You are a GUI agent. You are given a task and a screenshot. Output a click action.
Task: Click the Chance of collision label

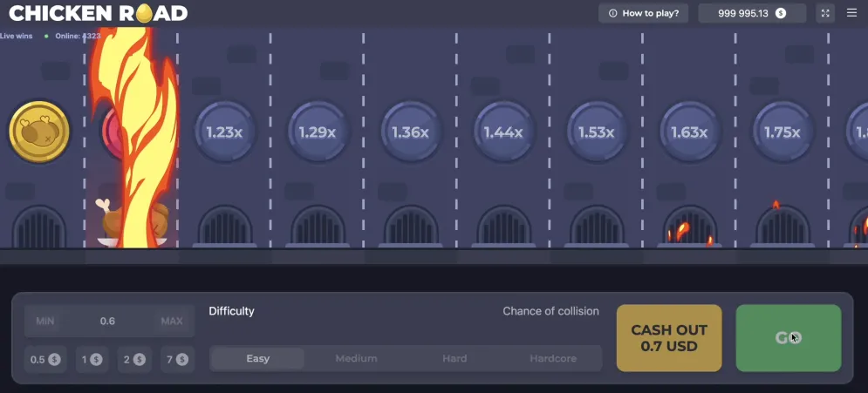click(x=550, y=311)
